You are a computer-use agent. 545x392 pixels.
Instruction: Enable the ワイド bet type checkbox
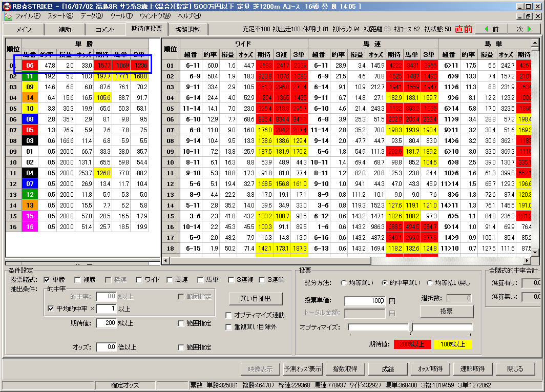[139, 280]
